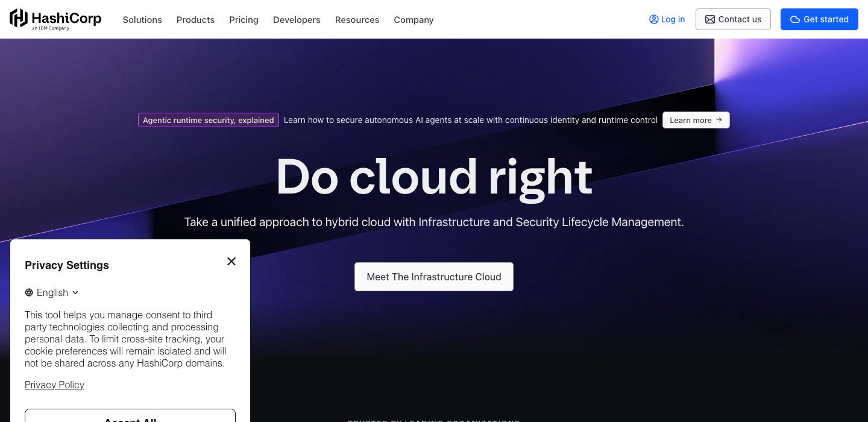Click the Do cloud right heading
Viewport: 868px width, 422px height.
tap(434, 176)
